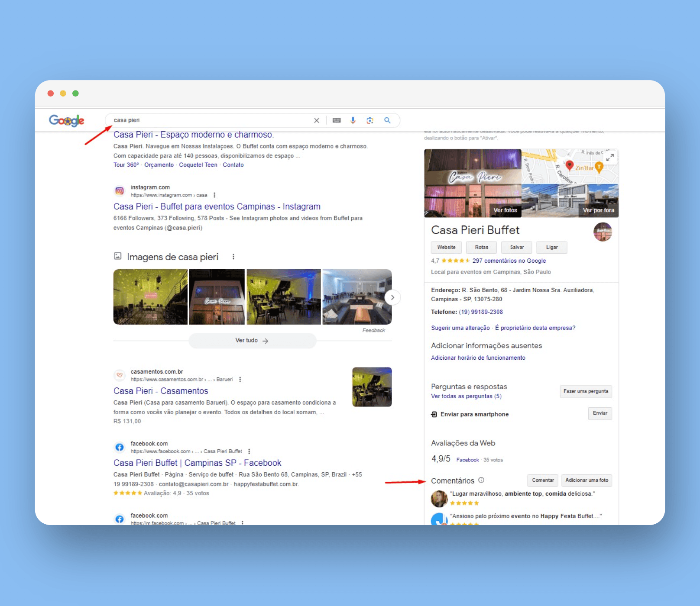Open options menu beside Imagens de casa pieri
This screenshot has width=700, height=606.
233,257
